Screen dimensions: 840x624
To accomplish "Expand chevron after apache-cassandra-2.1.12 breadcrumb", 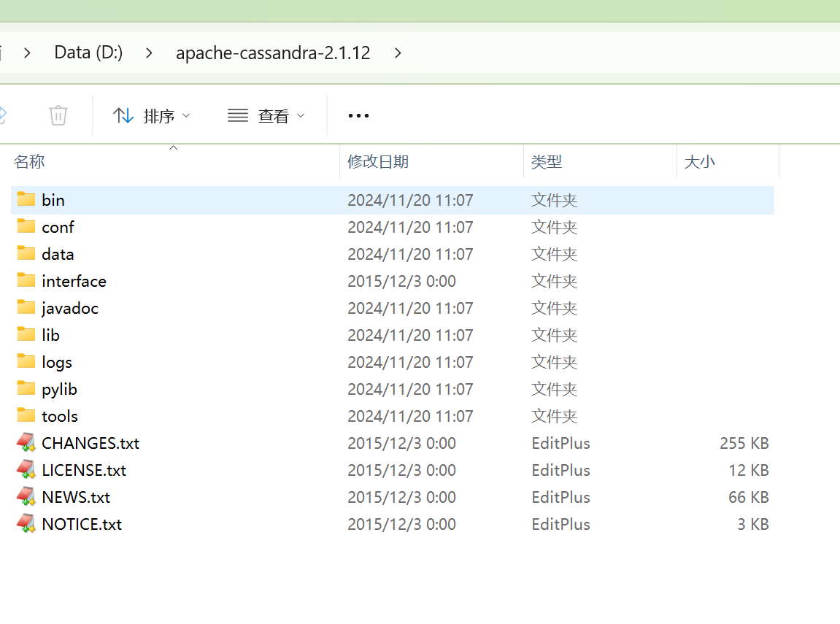I will pyautogui.click(x=398, y=53).
